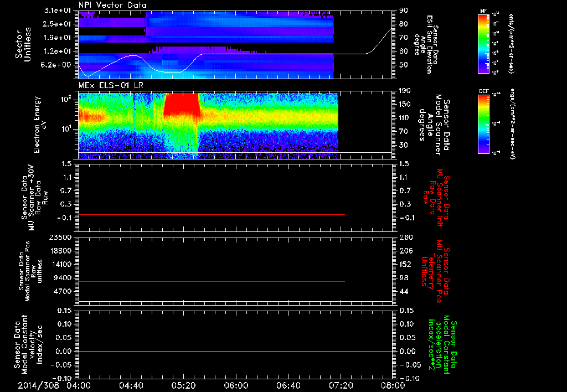Click the red MU Scanner Pos Telemetry title
Screen dimensions: 567x392
pos(436,271)
